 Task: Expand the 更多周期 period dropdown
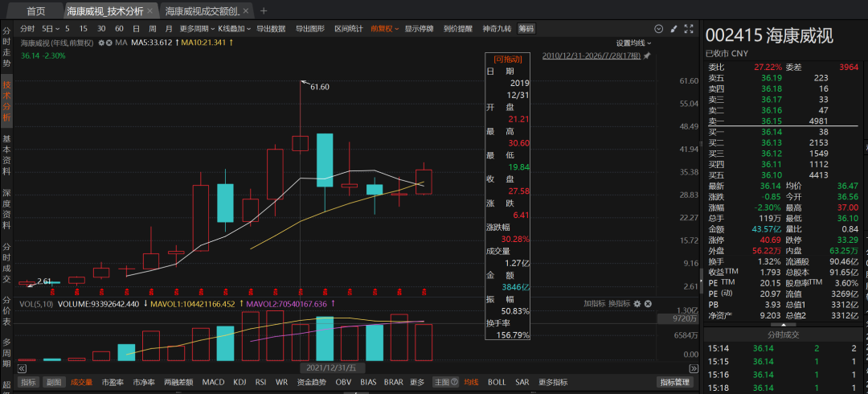(197, 29)
